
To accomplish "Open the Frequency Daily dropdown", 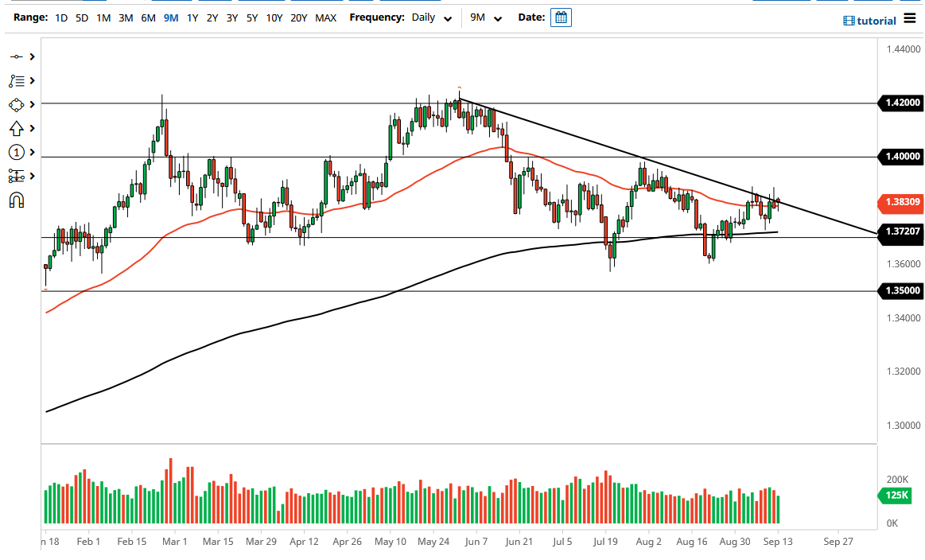I will click(x=432, y=17).
